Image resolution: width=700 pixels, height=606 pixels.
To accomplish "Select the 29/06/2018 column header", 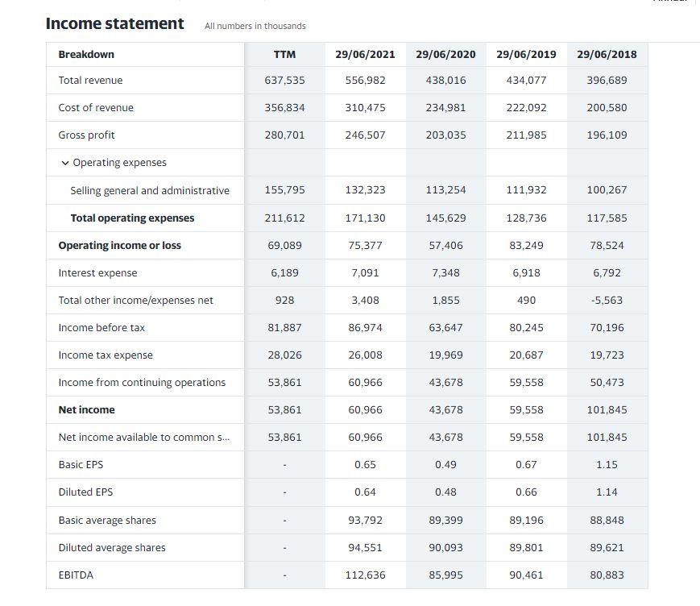I will (x=607, y=54).
